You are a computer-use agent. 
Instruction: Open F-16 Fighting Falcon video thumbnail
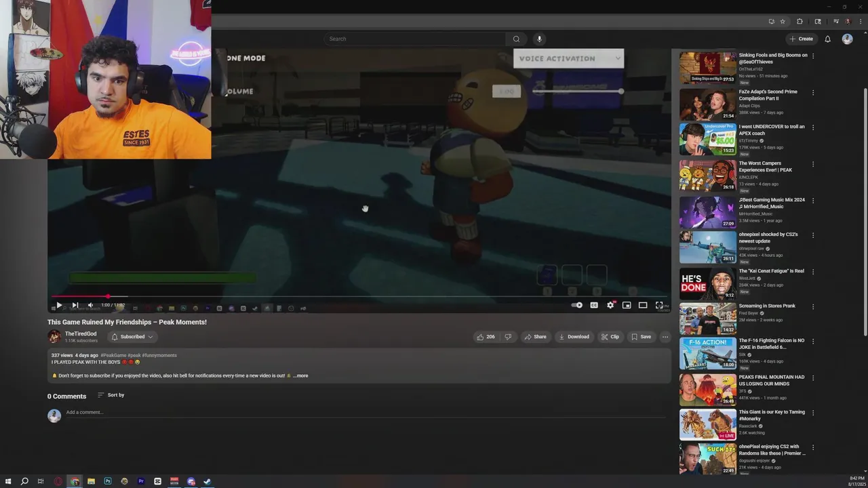(x=707, y=353)
